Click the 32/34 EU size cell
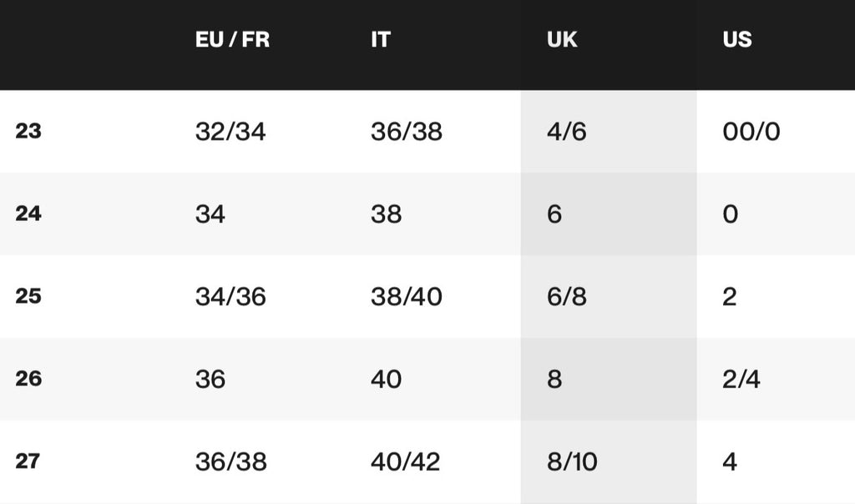Image resolution: width=855 pixels, height=504 pixels. click(230, 131)
